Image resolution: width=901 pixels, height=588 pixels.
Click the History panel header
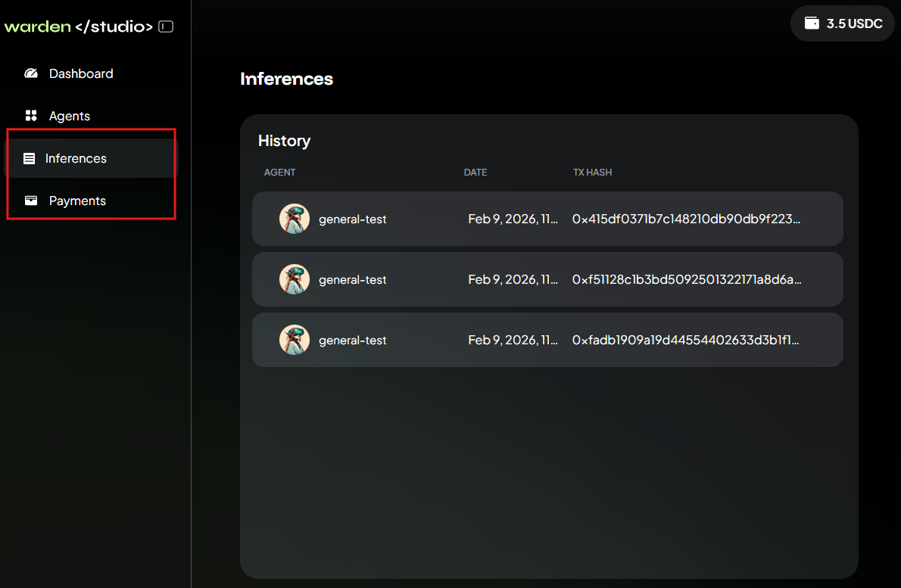pos(284,141)
